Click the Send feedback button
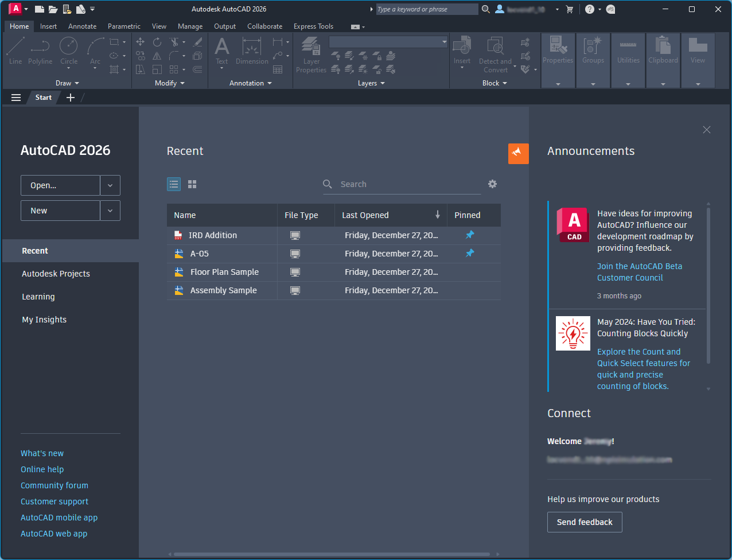The image size is (732, 560). coord(585,522)
